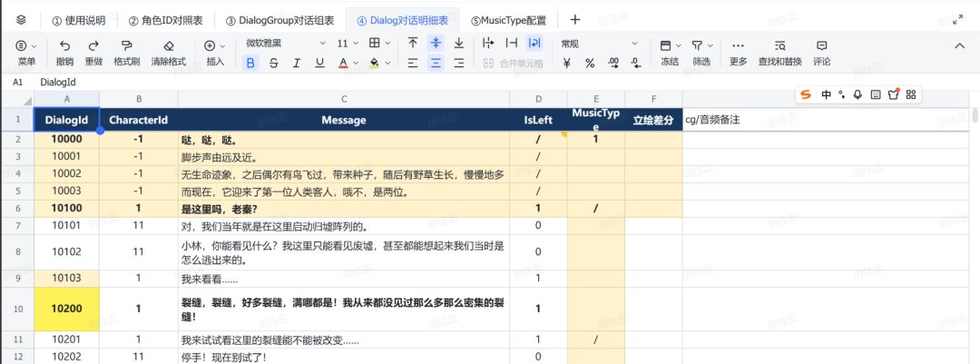
Task: Toggle Sogou Chinese/English mode 中
Action: 827,94
